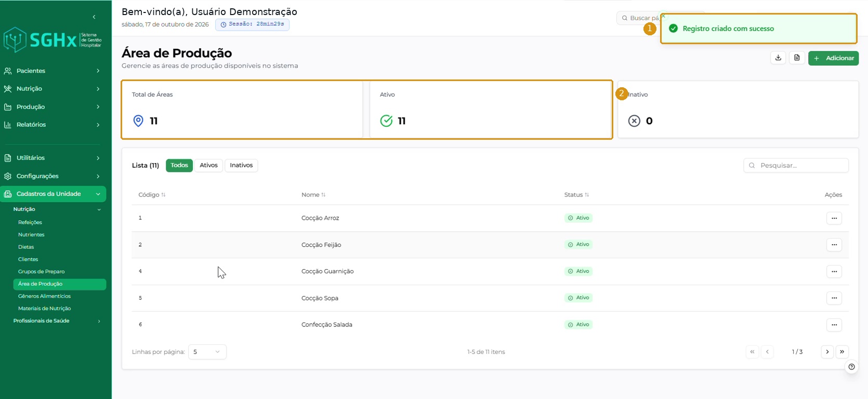Click the Buscar page search box
Image resolution: width=868 pixels, height=399 pixels.
[639, 18]
